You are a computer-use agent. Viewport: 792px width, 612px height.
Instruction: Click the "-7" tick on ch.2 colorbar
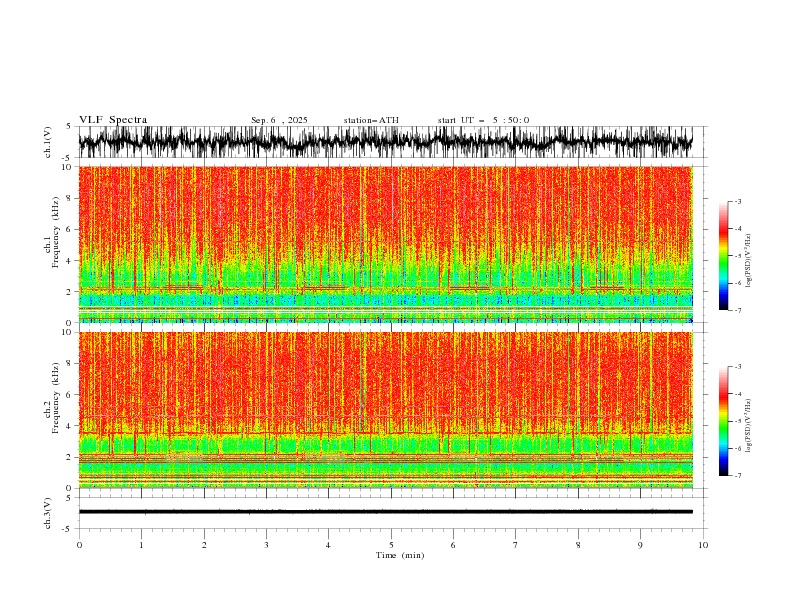(737, 476)
